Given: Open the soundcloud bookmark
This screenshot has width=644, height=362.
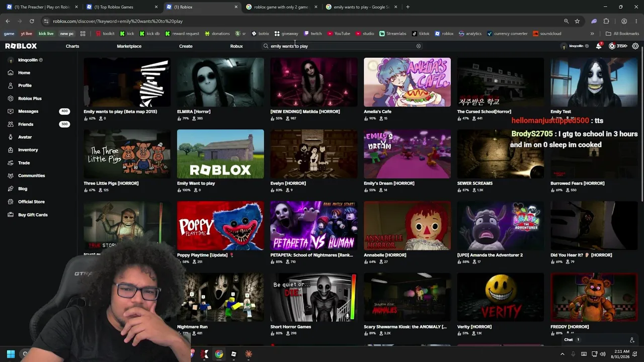Looking at the screenshot, I should (x=547, y=34).
